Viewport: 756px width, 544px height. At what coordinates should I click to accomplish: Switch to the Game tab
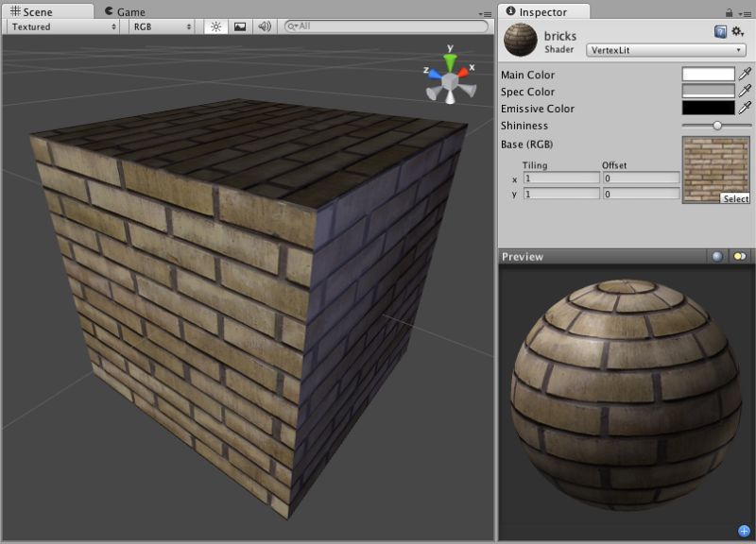point(128,11)
